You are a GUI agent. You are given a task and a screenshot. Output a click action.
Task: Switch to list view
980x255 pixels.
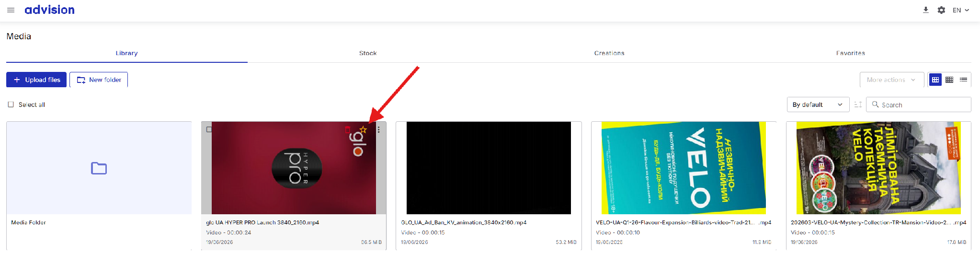click(963, 80)
